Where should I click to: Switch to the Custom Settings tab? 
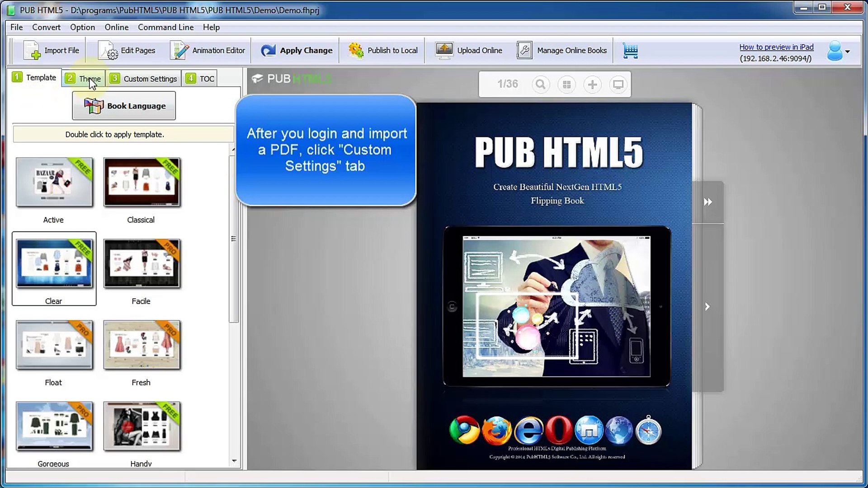point(143,79)
